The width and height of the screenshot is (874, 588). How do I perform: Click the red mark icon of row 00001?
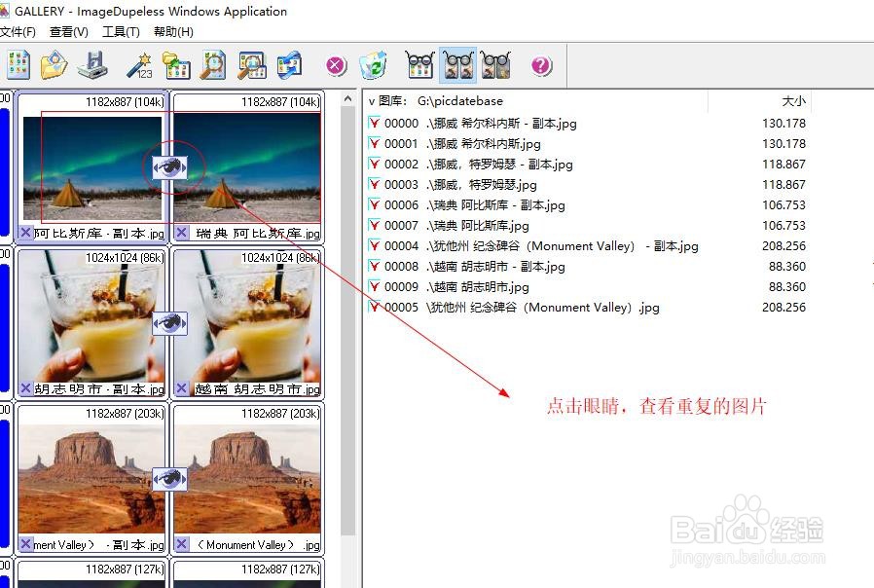point(374,143)
